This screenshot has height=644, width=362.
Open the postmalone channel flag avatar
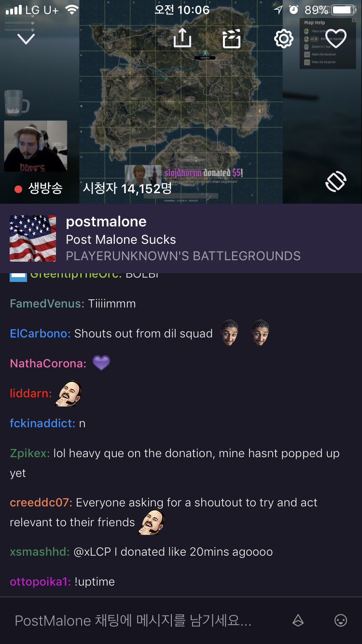33,238
